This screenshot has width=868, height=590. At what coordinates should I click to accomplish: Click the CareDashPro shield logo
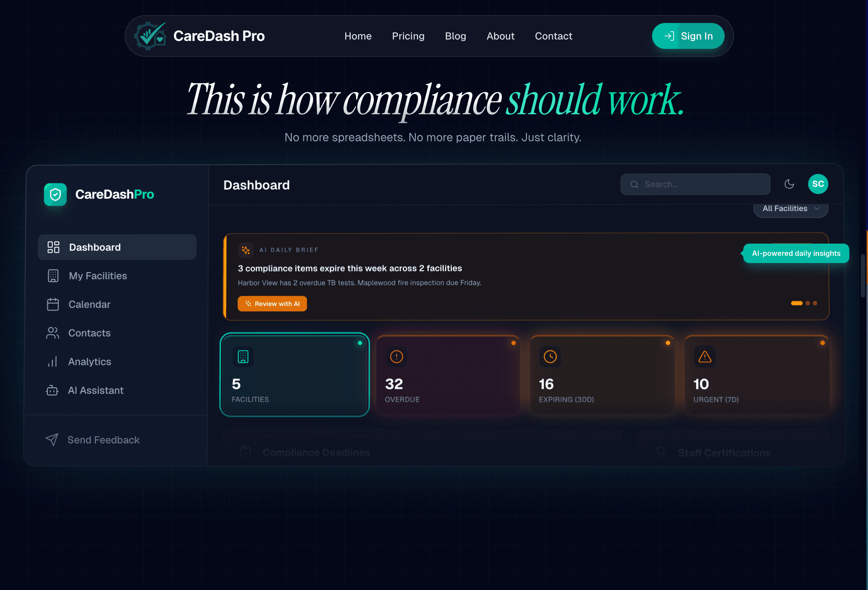click(55, 194)
